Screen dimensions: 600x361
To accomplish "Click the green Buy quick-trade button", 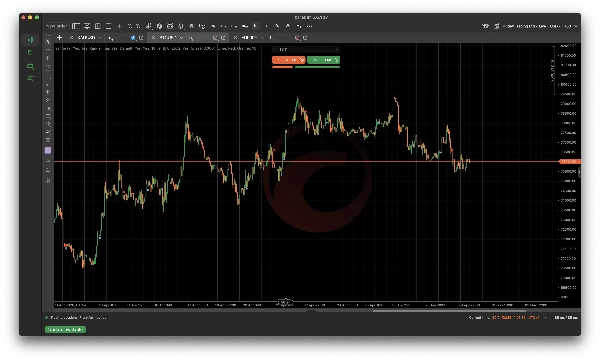I will tap(323, 60).
